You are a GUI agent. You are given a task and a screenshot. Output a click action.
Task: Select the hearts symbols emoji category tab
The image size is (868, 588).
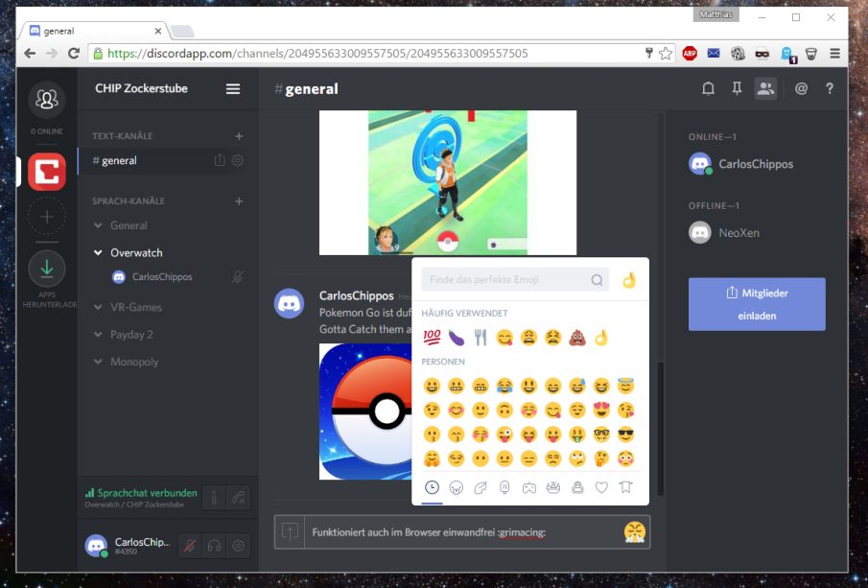(601, 487)
